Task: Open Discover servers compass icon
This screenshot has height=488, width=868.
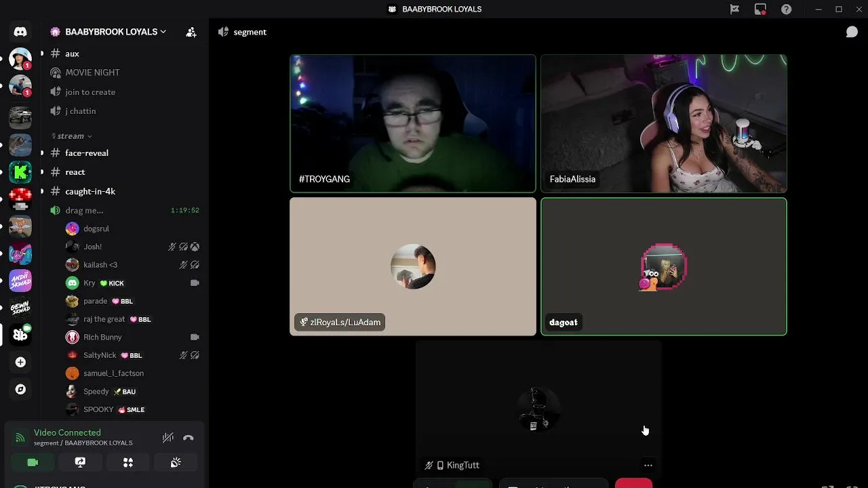Action: (20, 390)
